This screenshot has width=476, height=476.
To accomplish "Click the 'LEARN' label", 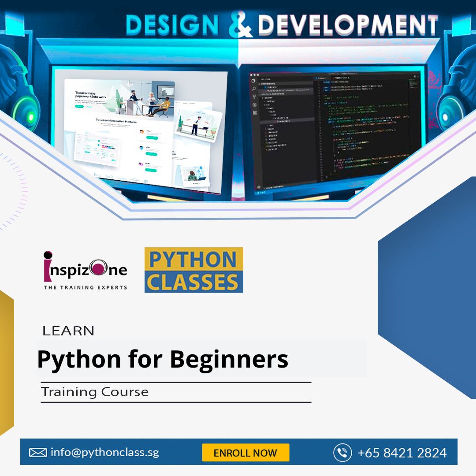I will click(x=68, y=331).
